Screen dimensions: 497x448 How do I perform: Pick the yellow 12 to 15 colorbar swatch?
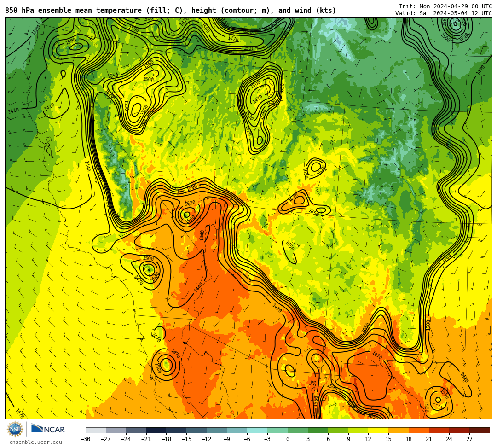pyautogui.click(x=378, y=430)
